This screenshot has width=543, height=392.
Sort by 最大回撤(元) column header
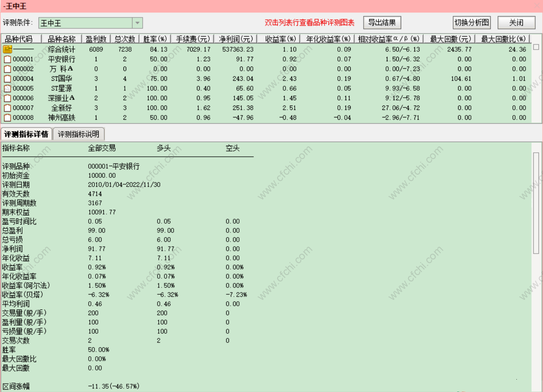[x=450, y=39]
